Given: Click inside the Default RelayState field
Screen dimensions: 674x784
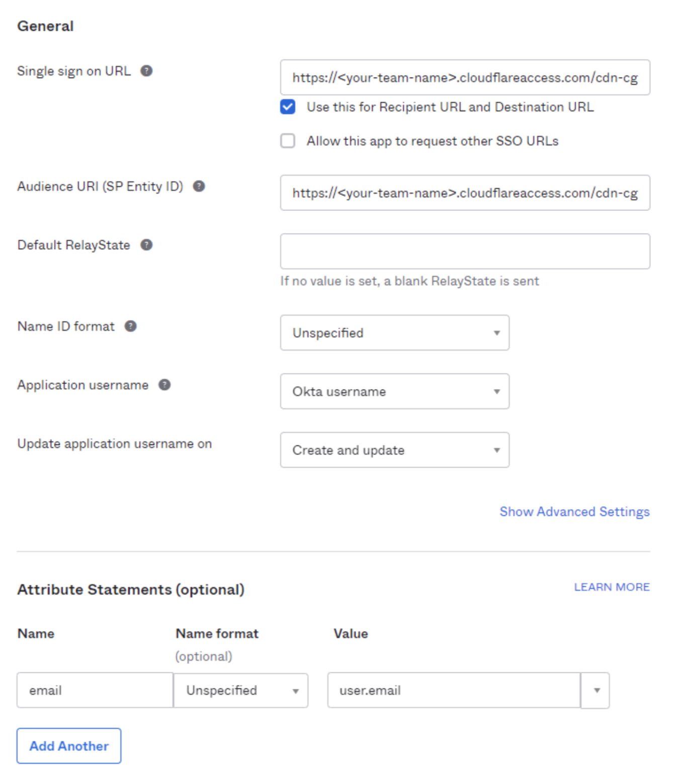Looking at the screenshot, I should point(464,251).
